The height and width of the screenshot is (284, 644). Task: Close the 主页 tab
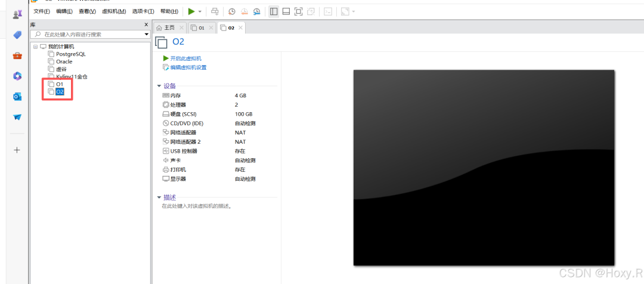(181, 27)
